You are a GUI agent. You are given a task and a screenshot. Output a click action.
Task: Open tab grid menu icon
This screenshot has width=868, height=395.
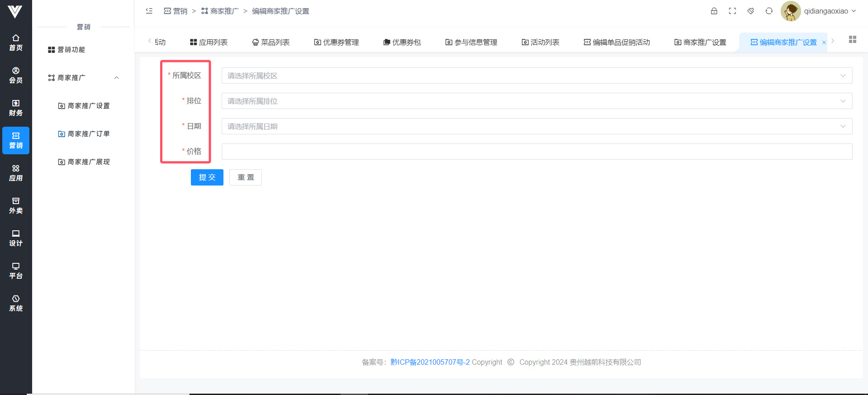(853, 40)
